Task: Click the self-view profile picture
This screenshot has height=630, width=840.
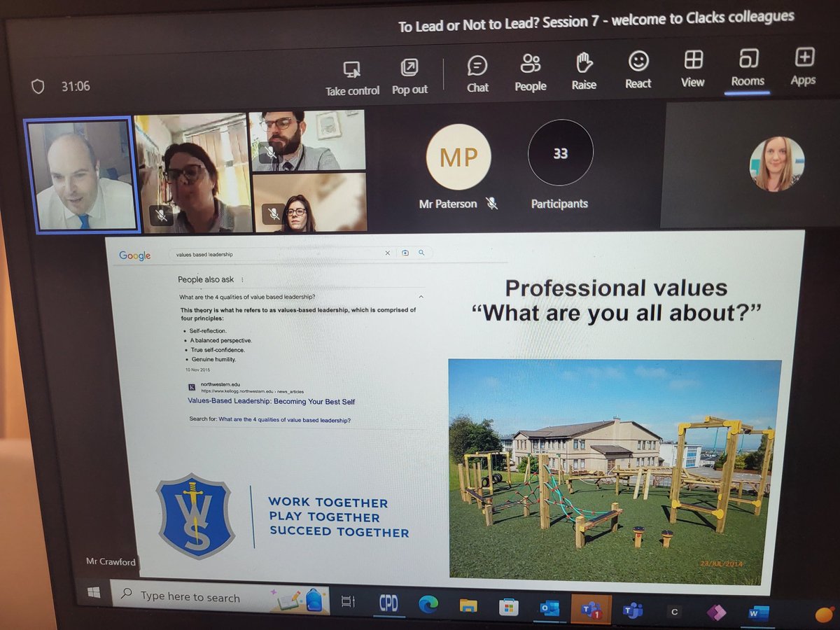Action: tap(777, 163)
